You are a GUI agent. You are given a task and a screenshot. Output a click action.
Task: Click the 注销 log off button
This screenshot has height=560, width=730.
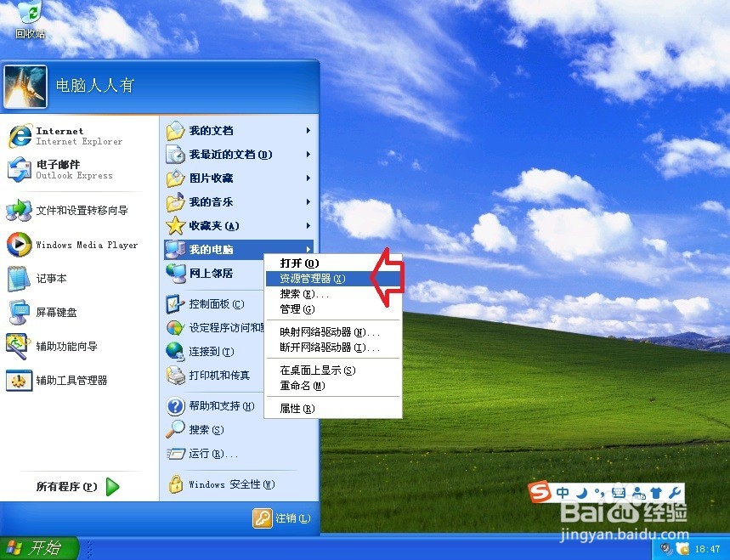tap(281, 518)
